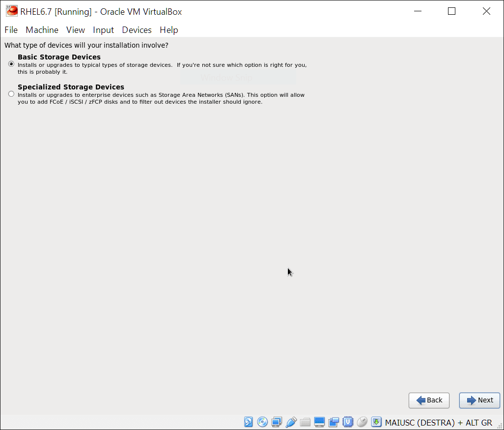This screenshot has width=504, height=430.
Task: Click the hard disk activity status icon
Action: click(x=248, y=422)
